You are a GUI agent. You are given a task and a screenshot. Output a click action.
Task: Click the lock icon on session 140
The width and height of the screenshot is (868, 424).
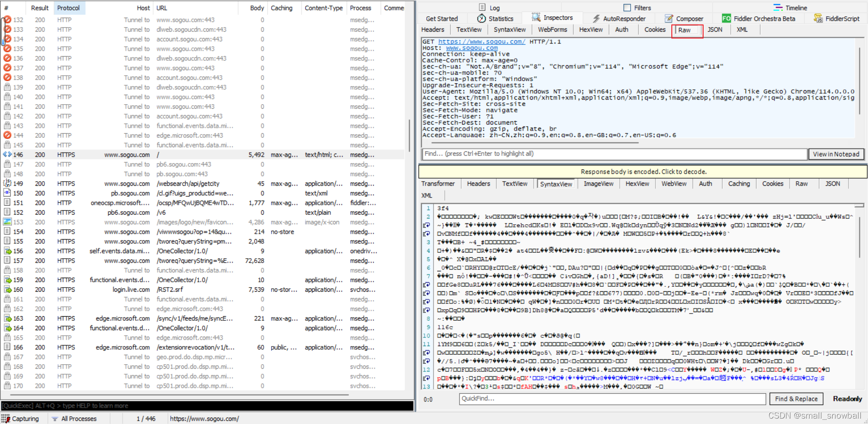[7, 97]
